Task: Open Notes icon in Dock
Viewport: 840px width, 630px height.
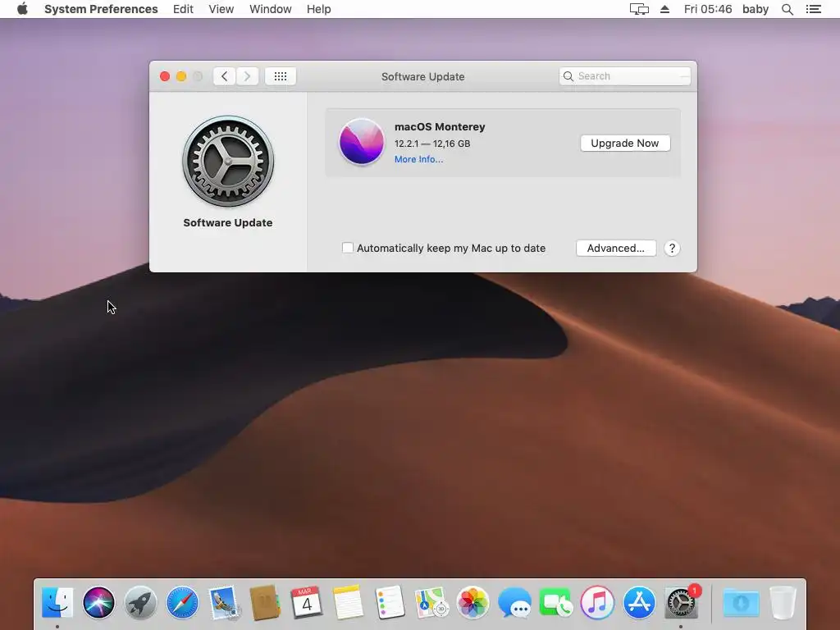Action: [348, 602]
